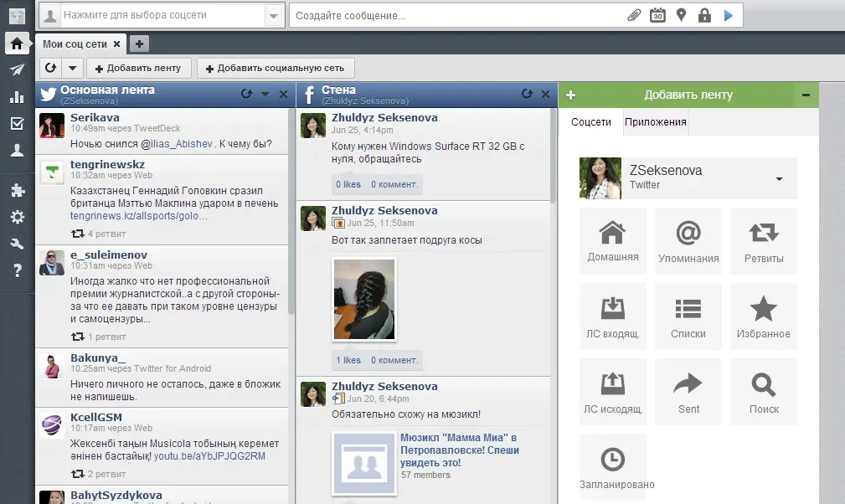Close the Мои соц сети tab
This screenshot has height=504, width=845.
point(116,44)
